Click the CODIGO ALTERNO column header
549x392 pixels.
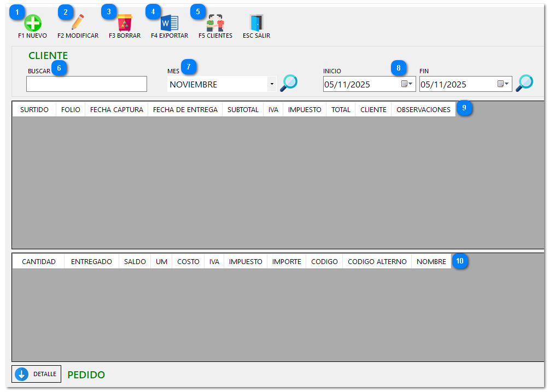(377, 262)
